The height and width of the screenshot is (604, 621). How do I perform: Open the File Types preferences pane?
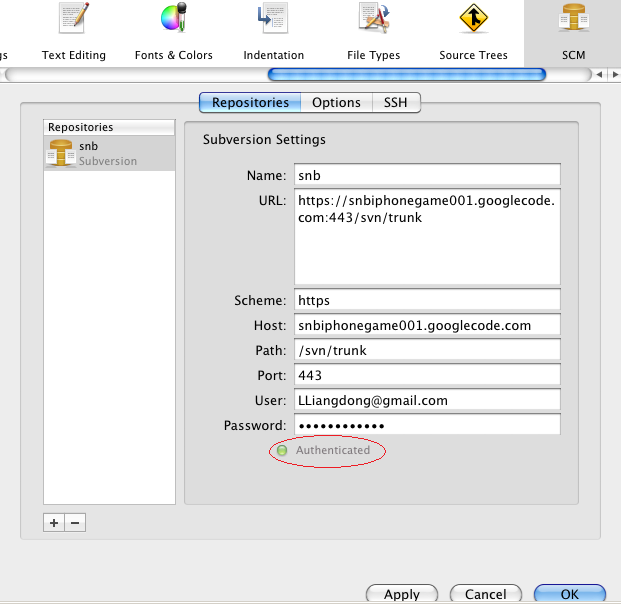click(373, 32)
